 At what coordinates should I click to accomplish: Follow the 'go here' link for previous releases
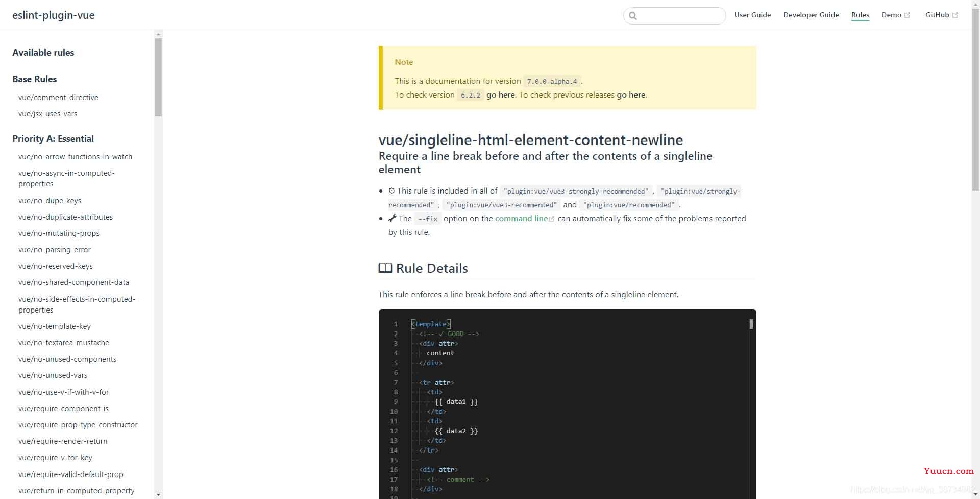click(x=631, y=94)
